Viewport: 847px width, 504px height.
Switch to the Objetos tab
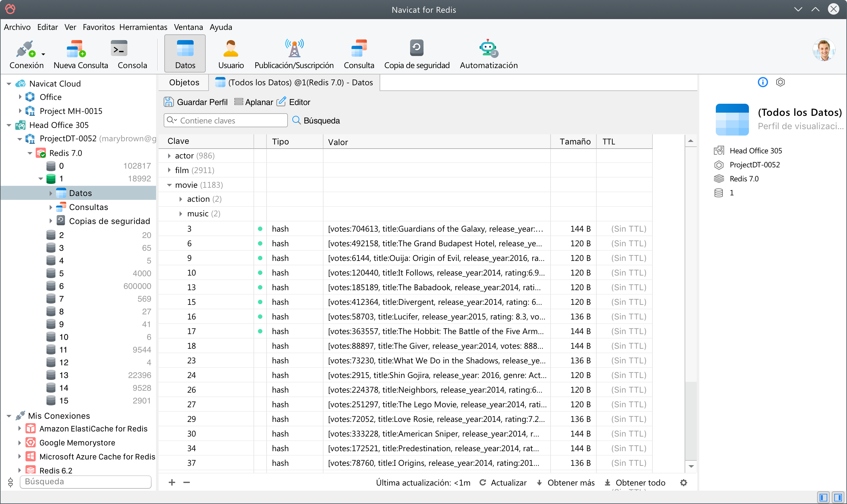point(184,82)
